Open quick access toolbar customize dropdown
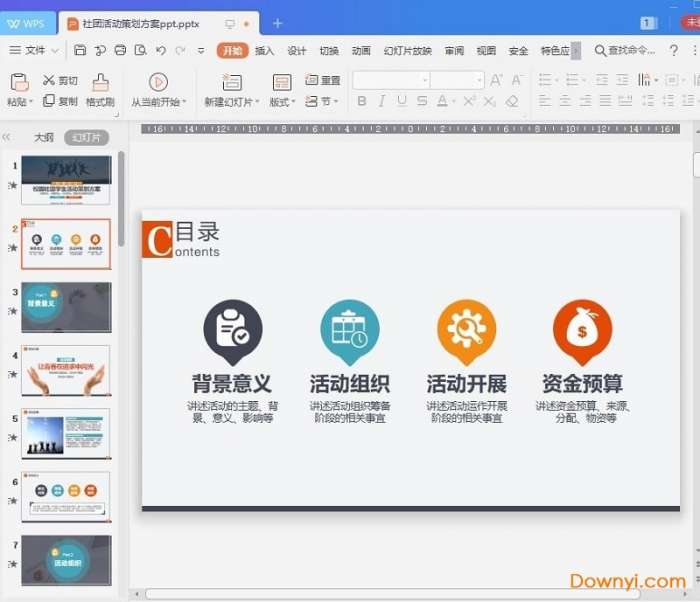Screen dimensions: 700x602 tap(201, 50)
